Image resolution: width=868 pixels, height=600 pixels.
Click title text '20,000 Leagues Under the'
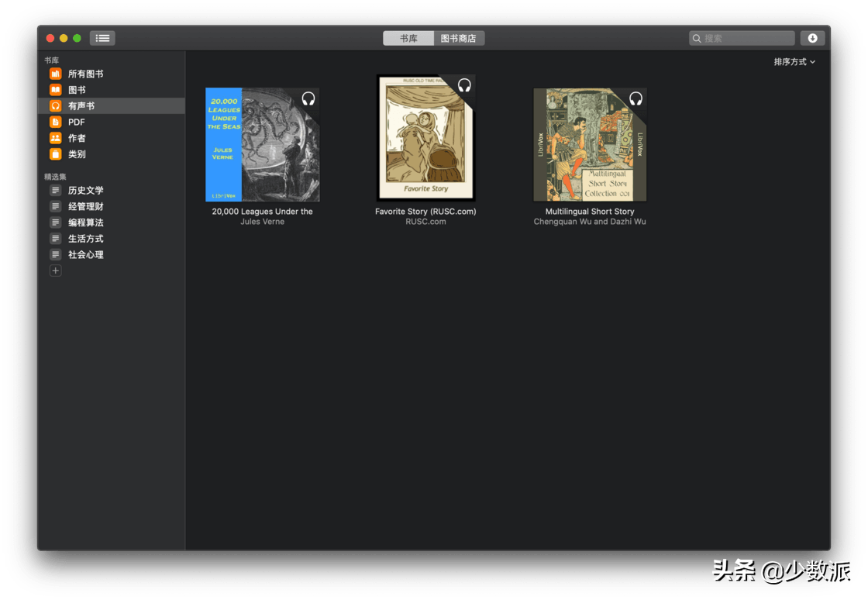pos(263,211)
